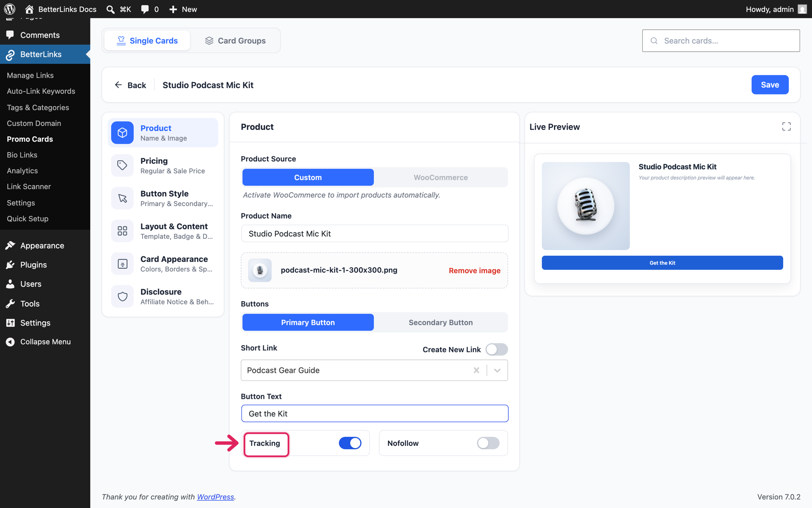Open the comments bubble in admin bar

145,9
